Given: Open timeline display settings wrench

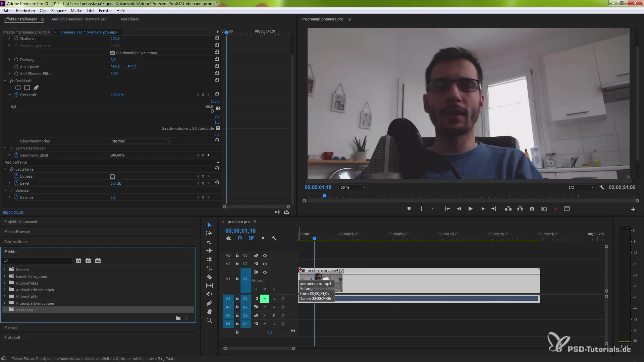Looking at the screenshot, I should pyautogui.click(x=274, y=238).
